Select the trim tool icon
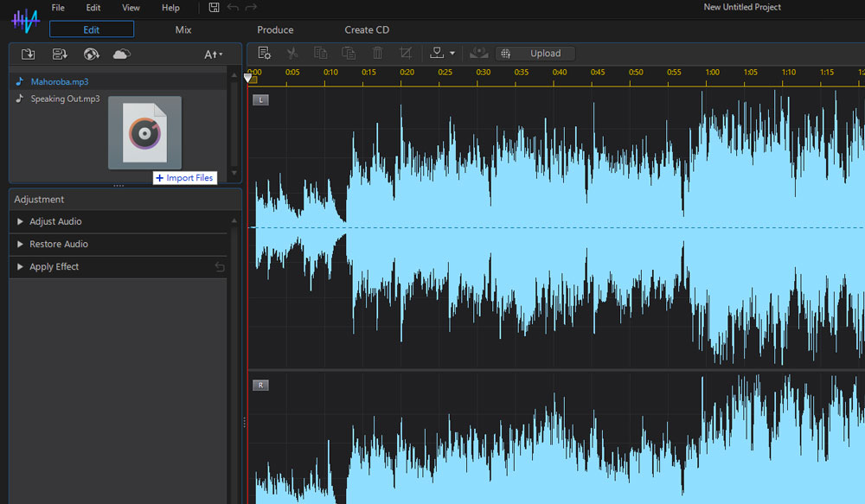This screenshot has width=865, height=504. (407, 53)
